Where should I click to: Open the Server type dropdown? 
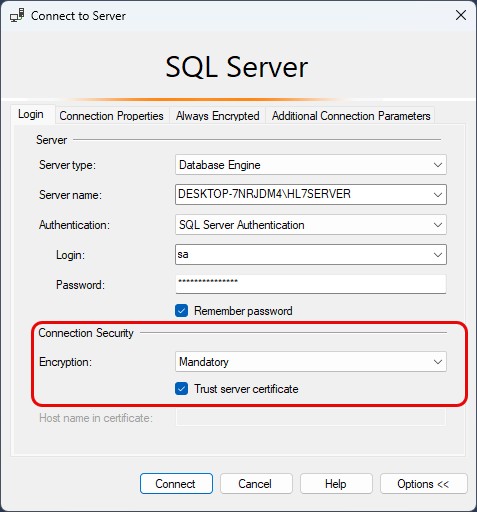pyautogui.click(x=311, y=165)
